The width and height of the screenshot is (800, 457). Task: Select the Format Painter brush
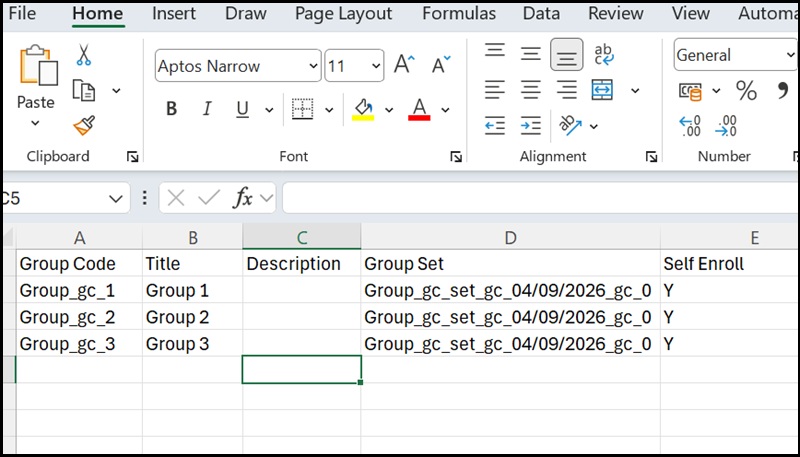click(x=84, y=125)
